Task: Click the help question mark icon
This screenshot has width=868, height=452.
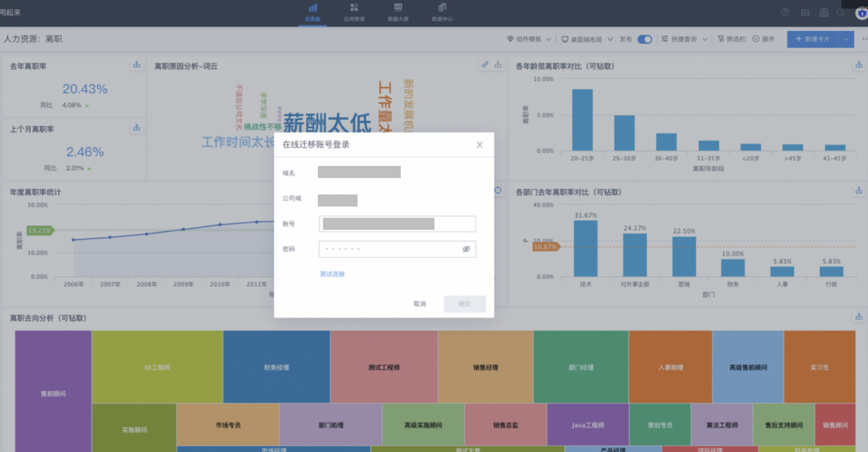Action: 785,13
